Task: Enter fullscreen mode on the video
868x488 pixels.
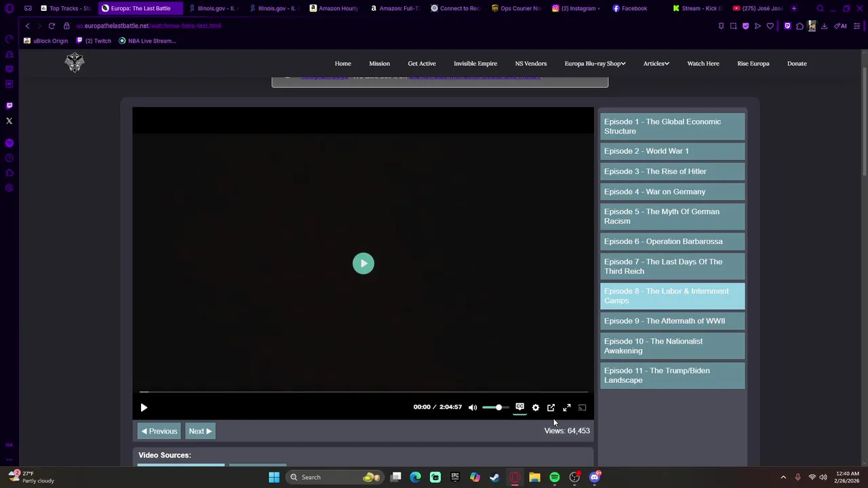Action: (x=567, y=407)
